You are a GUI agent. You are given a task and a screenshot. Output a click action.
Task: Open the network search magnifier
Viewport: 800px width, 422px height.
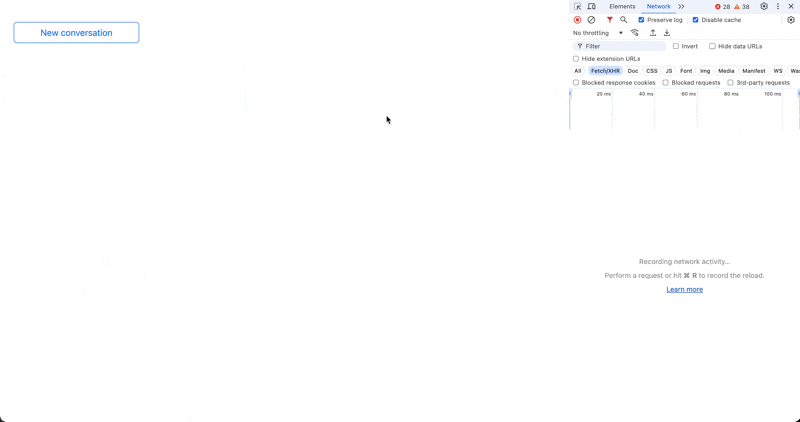tap(623, 20)
